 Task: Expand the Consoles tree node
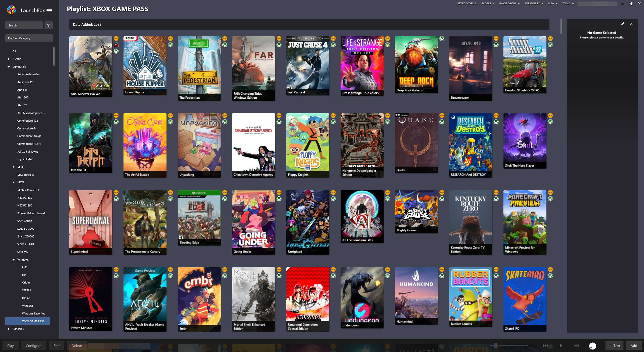click(x=9, y=329)
